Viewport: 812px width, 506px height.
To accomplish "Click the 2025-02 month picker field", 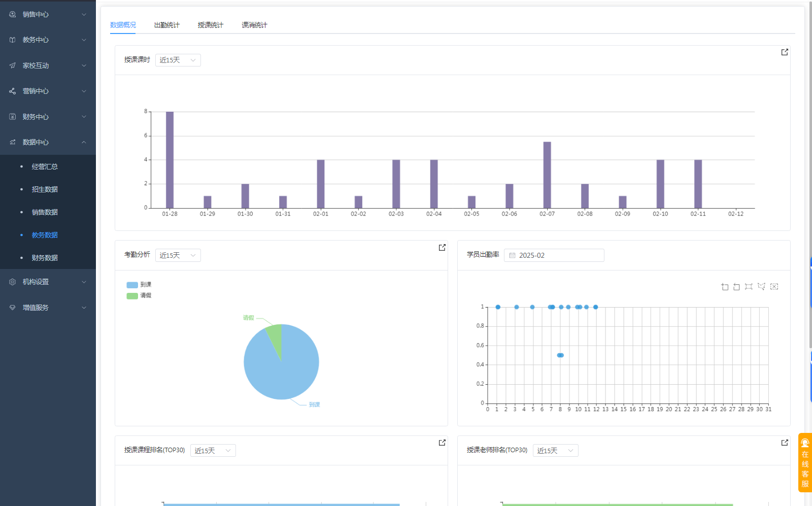I will click(554, 255).
